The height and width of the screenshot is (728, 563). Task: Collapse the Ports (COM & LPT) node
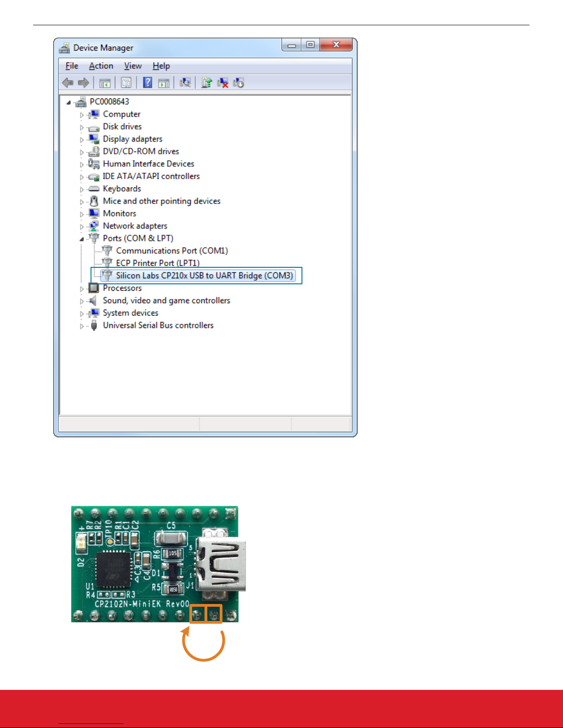(82, 239)
